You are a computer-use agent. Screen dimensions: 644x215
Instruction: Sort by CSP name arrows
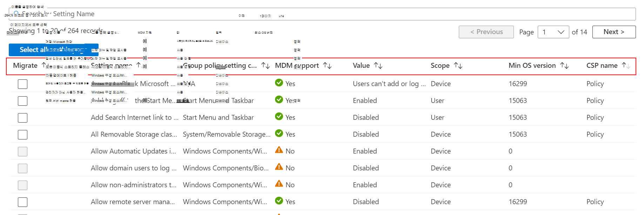[626, 66]
